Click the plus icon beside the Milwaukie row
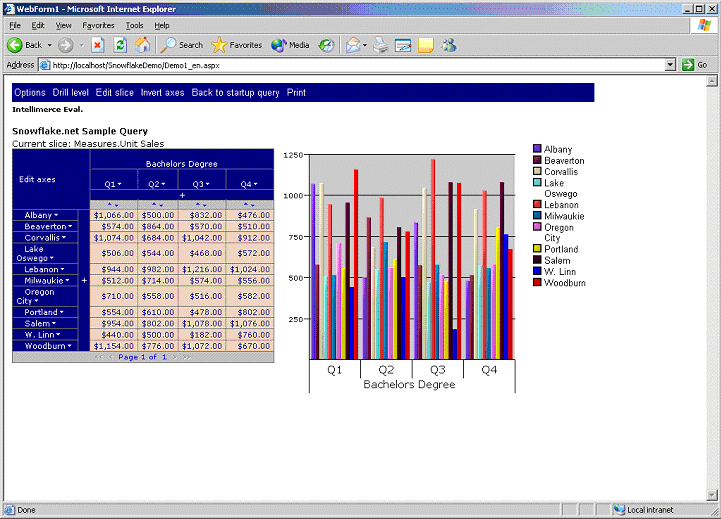Viewport: 721px width, 519px height. (x=84, y=280)
